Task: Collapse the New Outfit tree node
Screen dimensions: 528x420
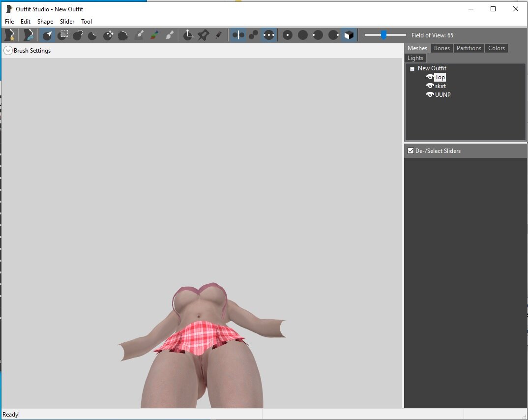Action: click(412, 69)
